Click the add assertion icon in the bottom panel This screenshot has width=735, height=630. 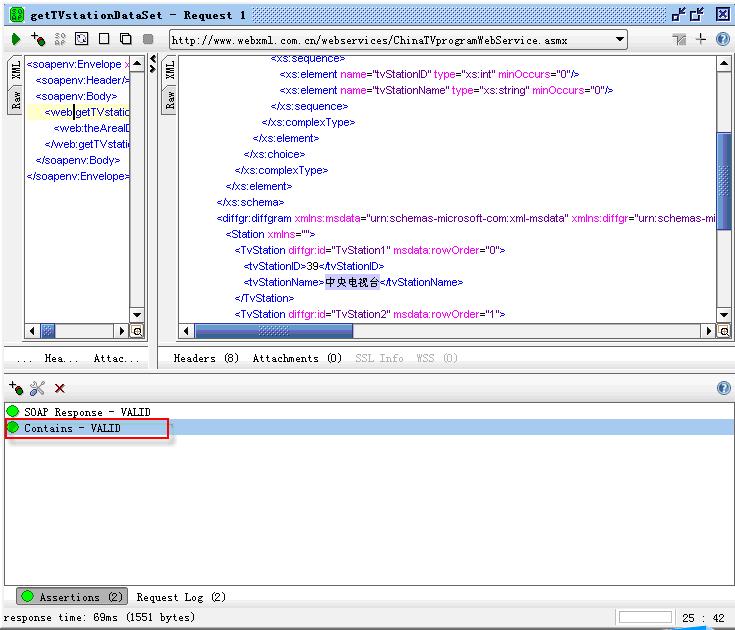tap(15, 388)
